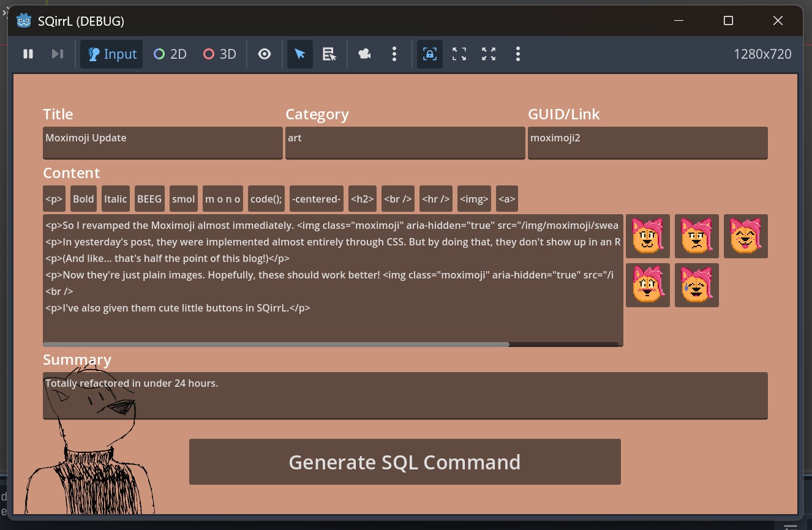
Task: Insert the unamused frowning Moximoji
Action: pyautogui.click(x=696, y=236)
